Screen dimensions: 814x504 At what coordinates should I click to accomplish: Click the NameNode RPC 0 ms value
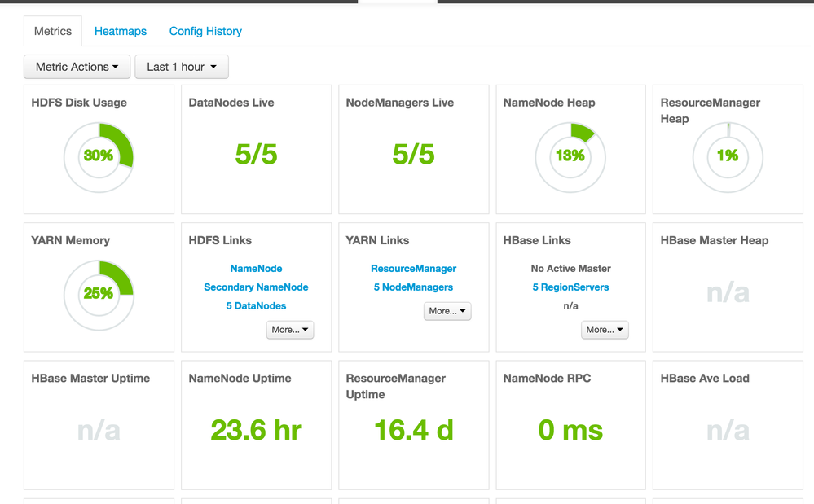(x=570, y=431)
